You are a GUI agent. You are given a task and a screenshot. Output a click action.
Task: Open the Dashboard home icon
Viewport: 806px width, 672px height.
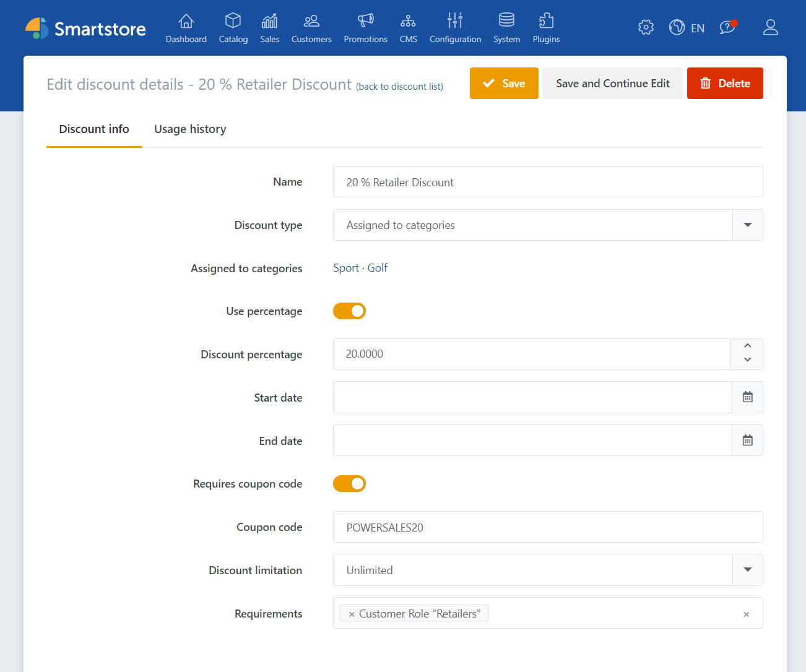click(186, 22)
